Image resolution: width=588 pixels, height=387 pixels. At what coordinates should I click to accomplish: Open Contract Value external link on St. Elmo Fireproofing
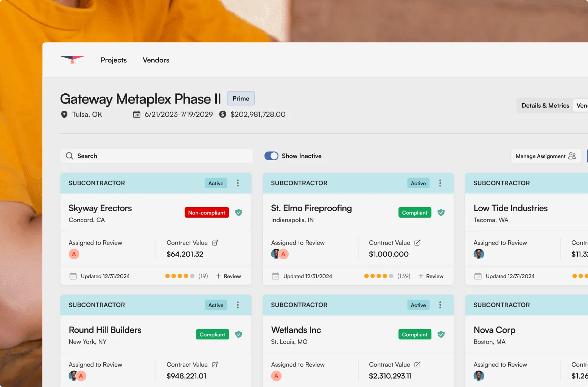tap(417, 243)
